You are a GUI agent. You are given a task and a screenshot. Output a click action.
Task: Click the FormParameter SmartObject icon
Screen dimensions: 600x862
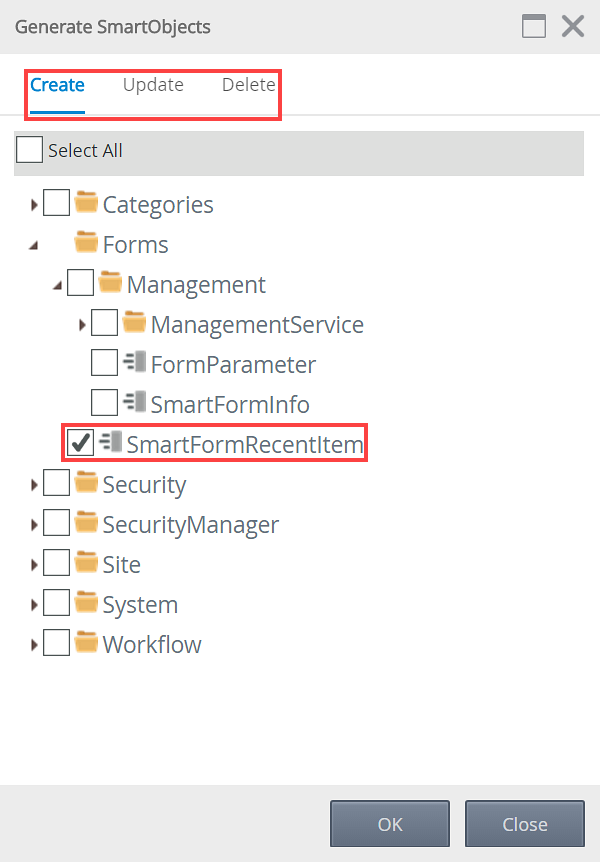point(135,364)
